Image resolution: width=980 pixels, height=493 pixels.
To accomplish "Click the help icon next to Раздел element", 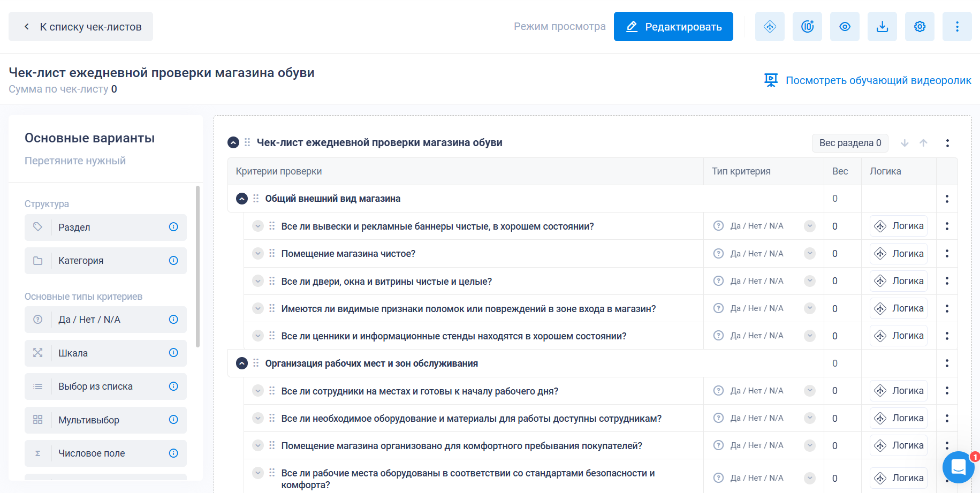I will point(173,227).
